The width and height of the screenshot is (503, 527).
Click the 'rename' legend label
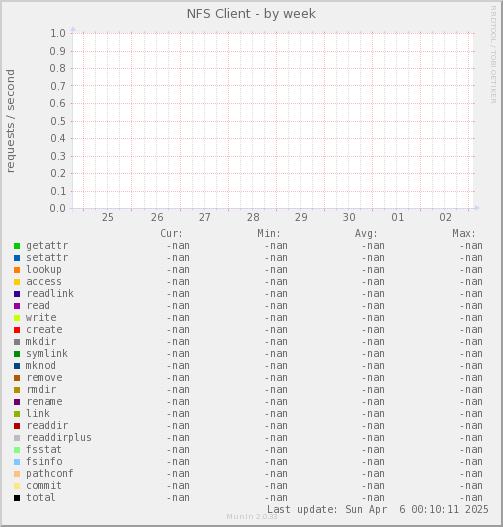pyautogui.click(x=44, y=402)
